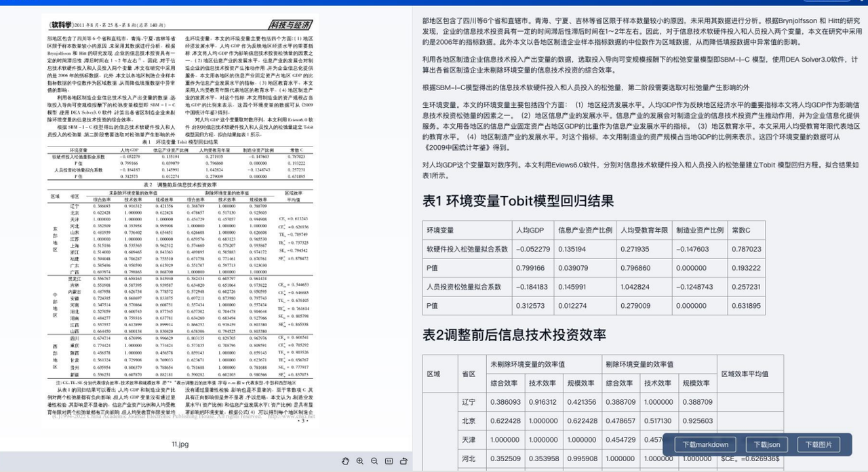Click value 0.386093 in 辽宁 row
The image size is (868, 472).
(x=506, y=402)
